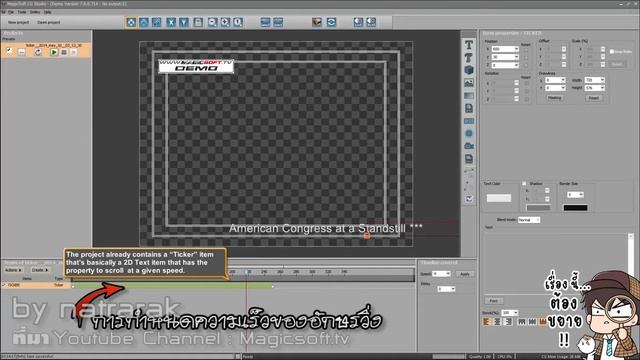Click the light Text Color swatch

coord(498,198)
